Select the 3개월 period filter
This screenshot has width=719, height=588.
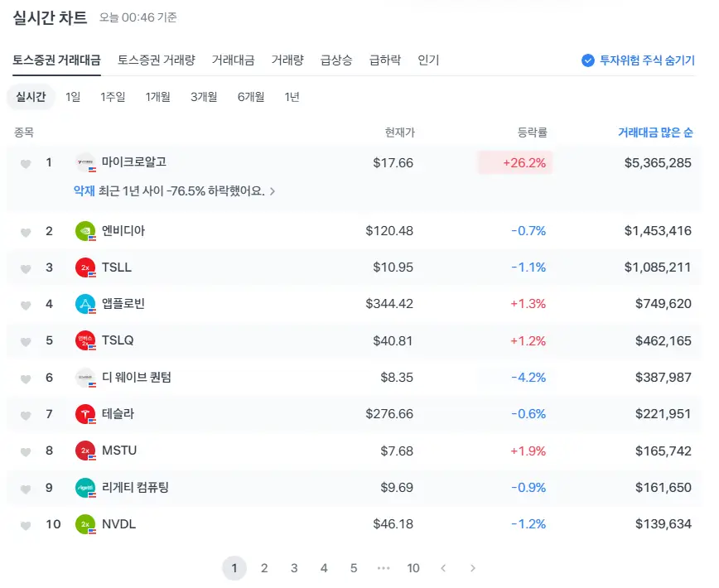204,97
